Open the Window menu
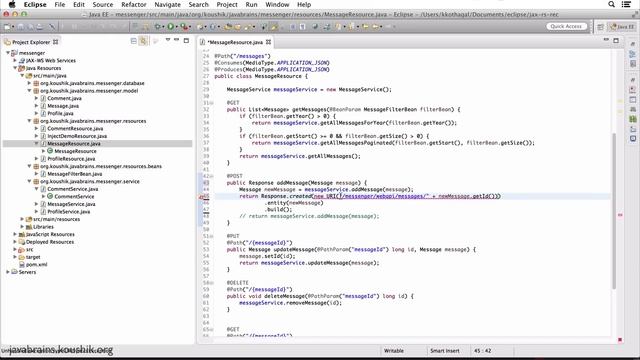Screen dimensions: 640x360 277,4
